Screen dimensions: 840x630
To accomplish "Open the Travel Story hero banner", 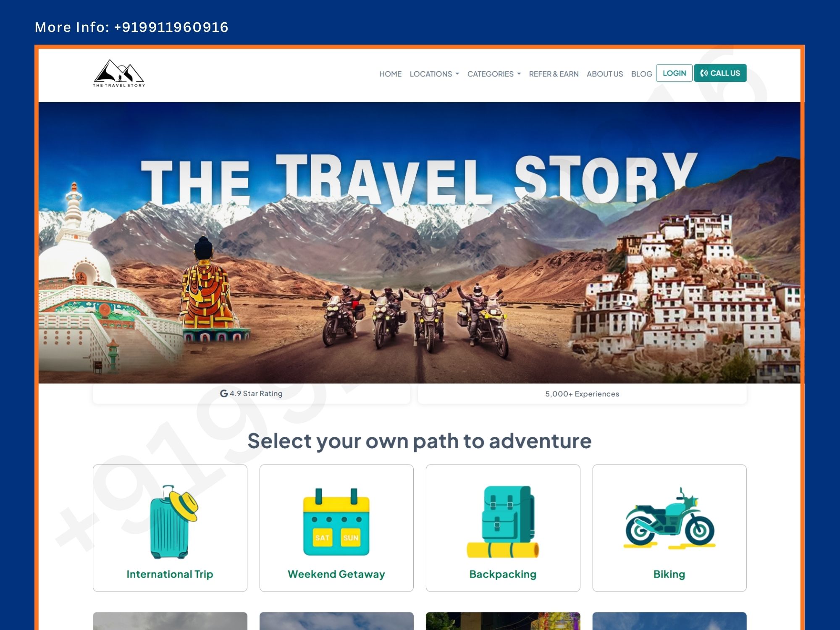I will pos(419,243).
